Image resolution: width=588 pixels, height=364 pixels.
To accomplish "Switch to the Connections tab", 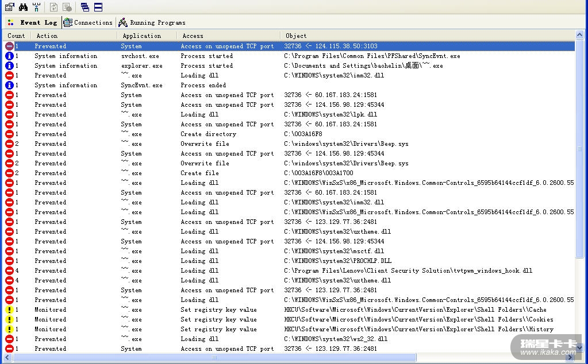I will click(88, 22).
